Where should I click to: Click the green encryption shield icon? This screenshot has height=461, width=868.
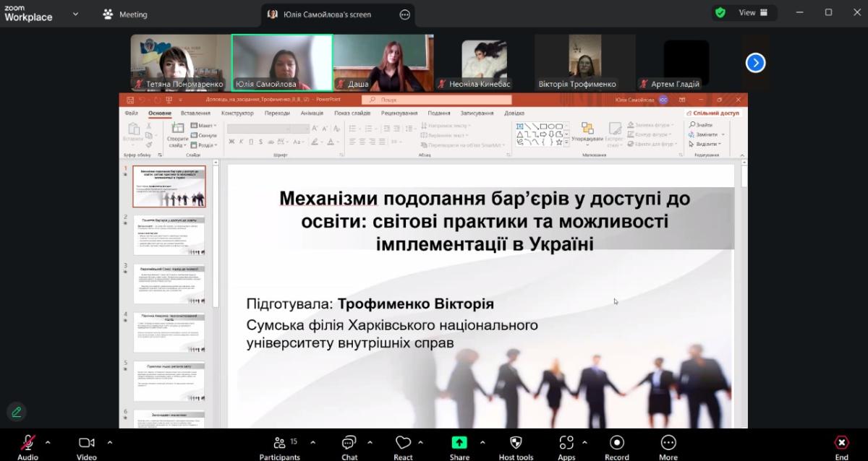point(720,12)
